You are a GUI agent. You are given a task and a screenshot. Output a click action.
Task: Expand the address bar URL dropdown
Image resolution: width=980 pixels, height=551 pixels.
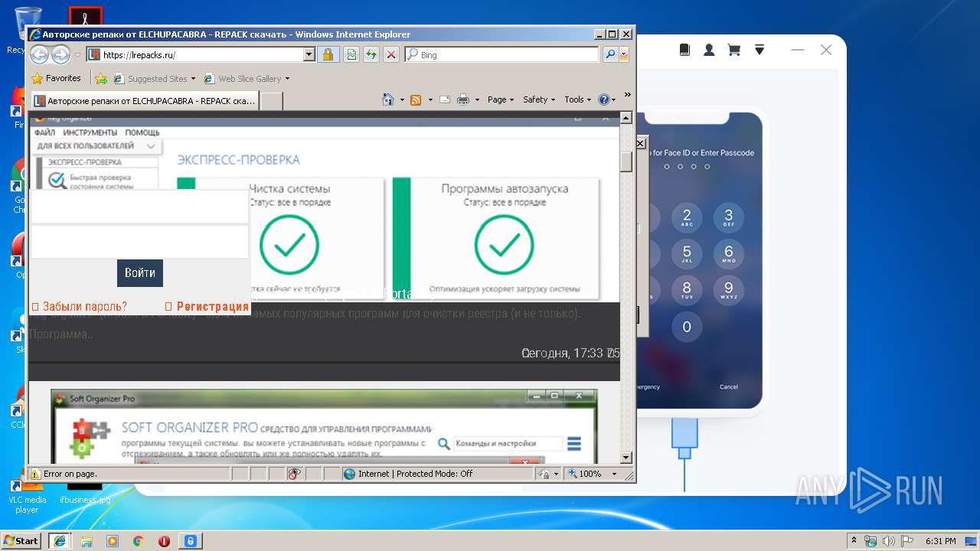(x=309, y=54)
